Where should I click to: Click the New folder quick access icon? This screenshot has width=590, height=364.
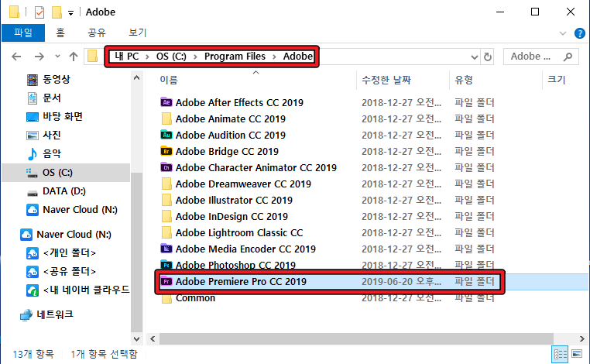click(x=57, y=12)
